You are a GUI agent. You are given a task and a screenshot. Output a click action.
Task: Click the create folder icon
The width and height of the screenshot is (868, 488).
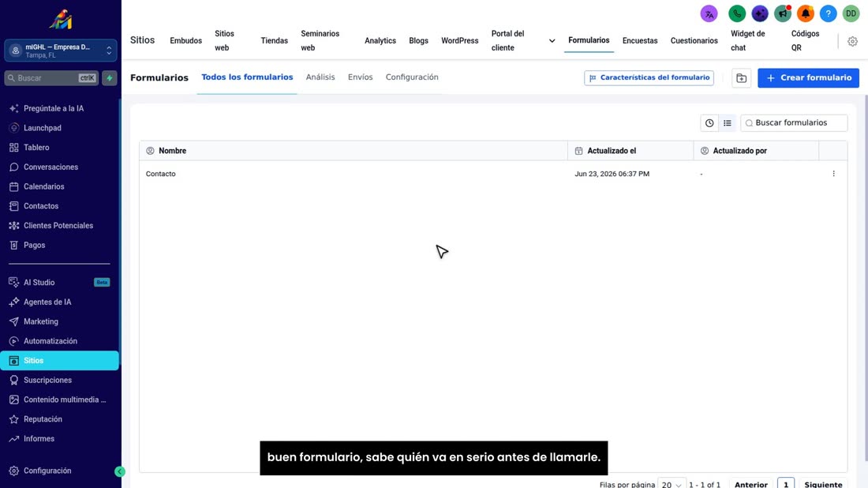click(x=741, y=78)
